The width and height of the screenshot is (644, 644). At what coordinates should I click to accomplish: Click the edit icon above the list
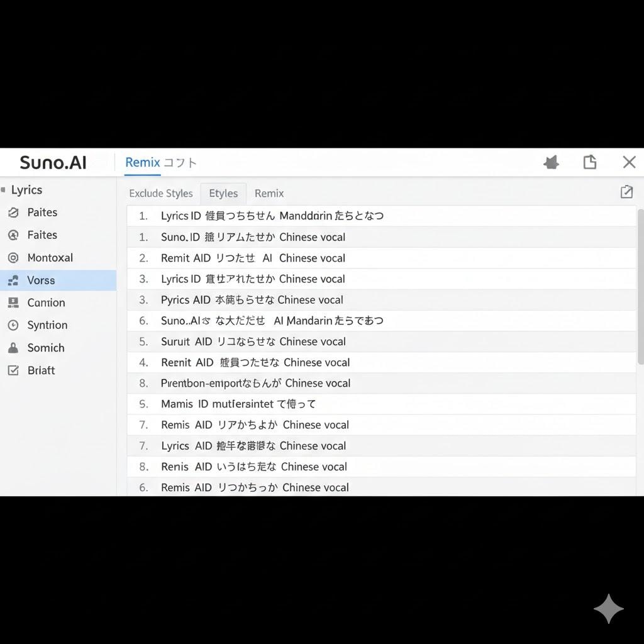point(626,192)
